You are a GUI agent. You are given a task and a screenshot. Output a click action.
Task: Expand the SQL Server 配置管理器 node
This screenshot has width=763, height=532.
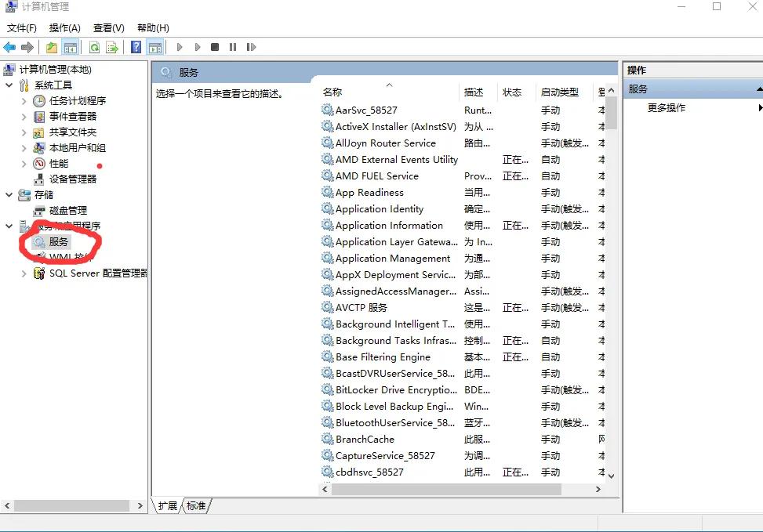(24, 273)
